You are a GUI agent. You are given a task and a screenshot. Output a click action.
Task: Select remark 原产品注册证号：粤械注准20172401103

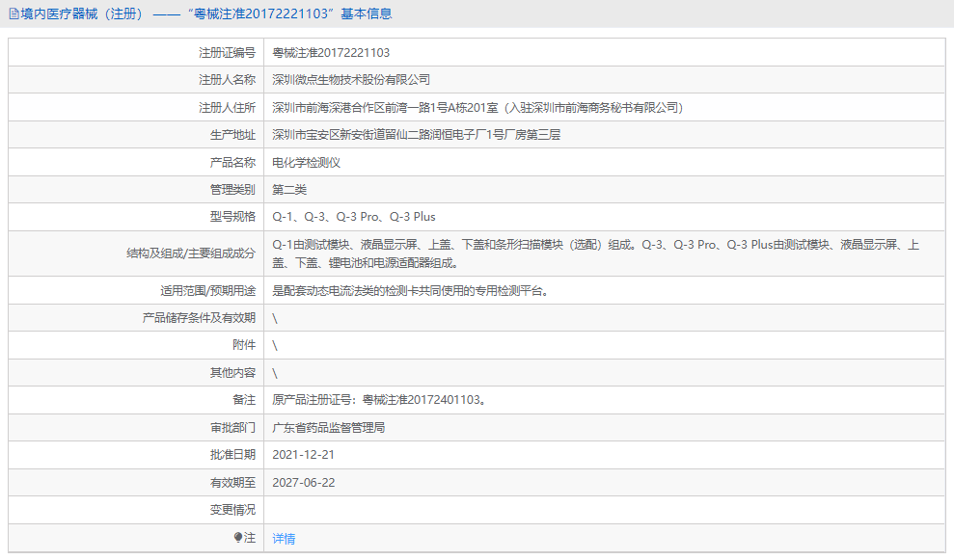point(379,399)
